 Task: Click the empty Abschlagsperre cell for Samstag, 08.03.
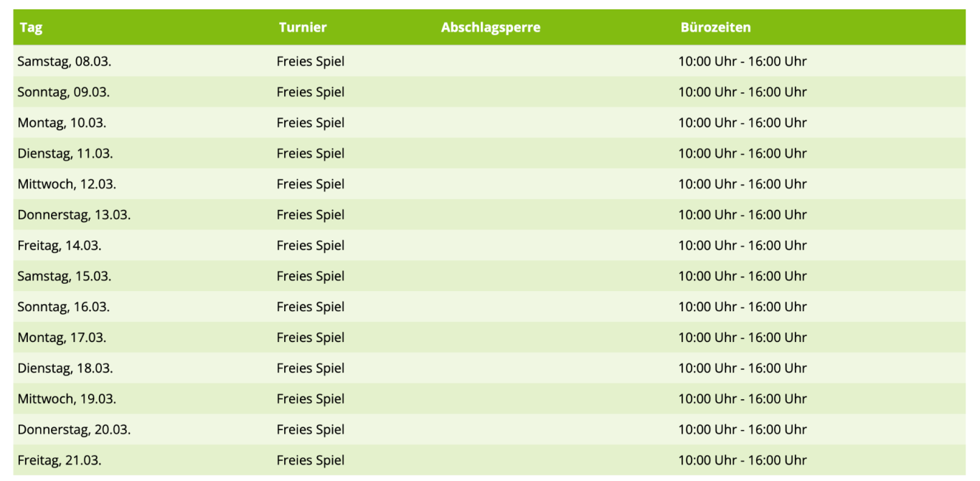[x=555, y=61]
